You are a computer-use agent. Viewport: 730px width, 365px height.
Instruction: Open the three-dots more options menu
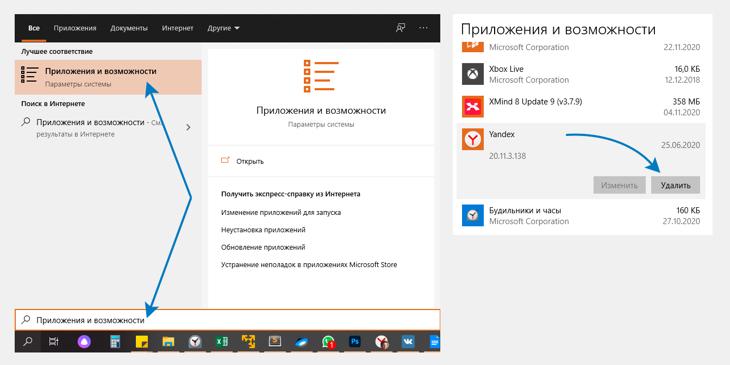(x=423, y=28)
